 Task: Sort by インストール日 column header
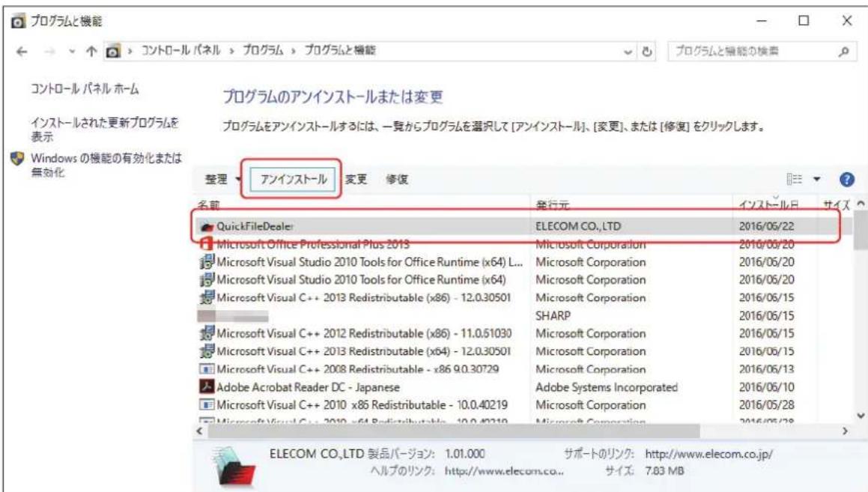[x=768, y=204]
